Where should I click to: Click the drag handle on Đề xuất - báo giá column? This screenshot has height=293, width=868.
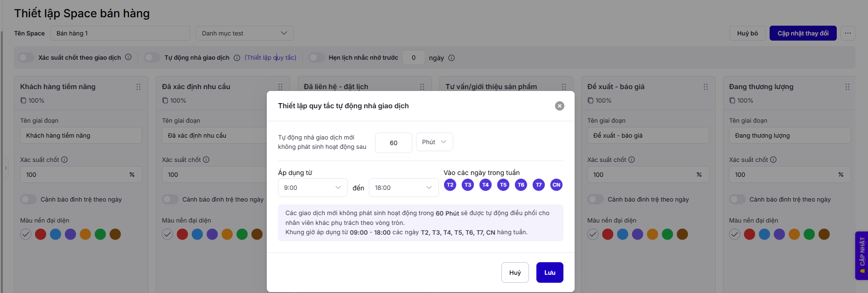[706, 87]
